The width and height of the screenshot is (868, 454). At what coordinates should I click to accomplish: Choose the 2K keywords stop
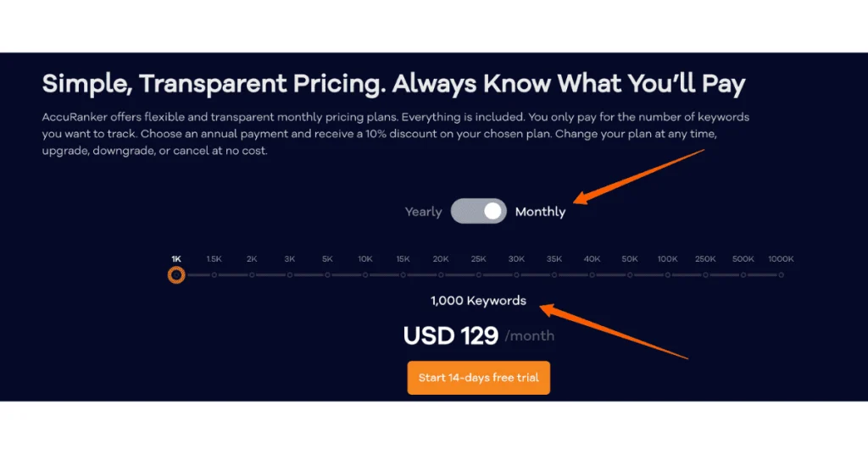[252, 274]
